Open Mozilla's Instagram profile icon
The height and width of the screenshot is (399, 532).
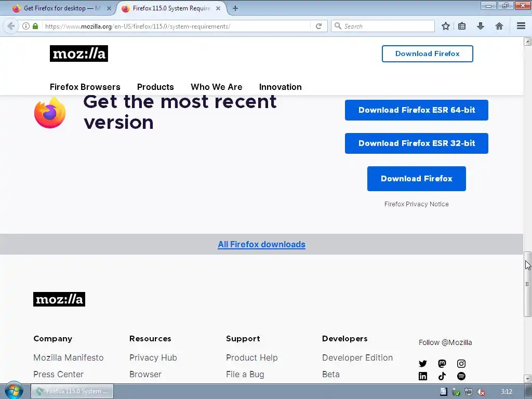coord(461,364)
